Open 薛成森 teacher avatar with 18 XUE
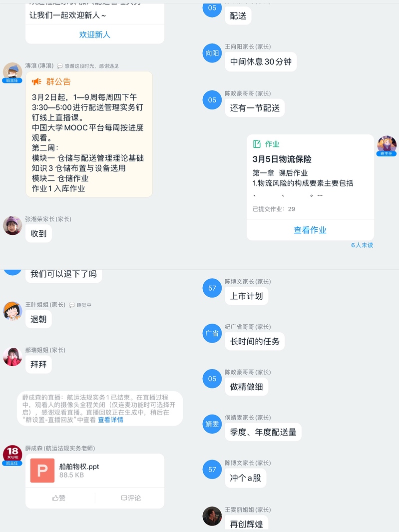The image size is (399, 532). click(12, 455)
